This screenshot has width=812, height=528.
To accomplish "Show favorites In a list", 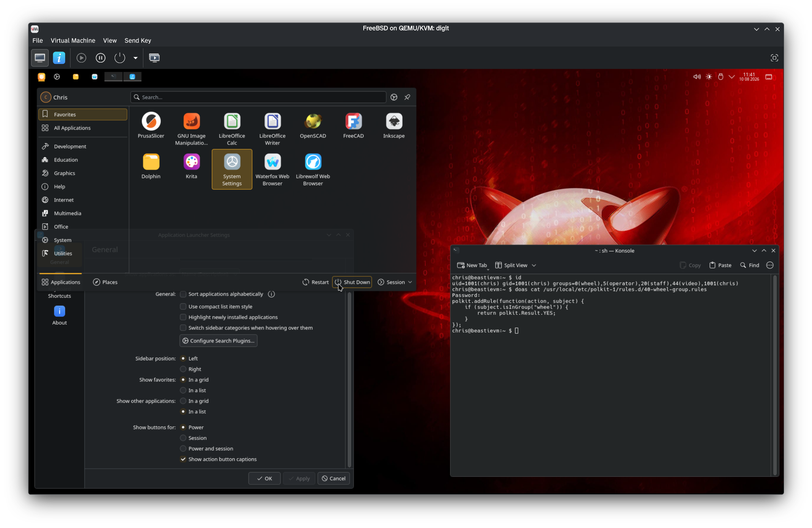I will (x=183, y=390).
